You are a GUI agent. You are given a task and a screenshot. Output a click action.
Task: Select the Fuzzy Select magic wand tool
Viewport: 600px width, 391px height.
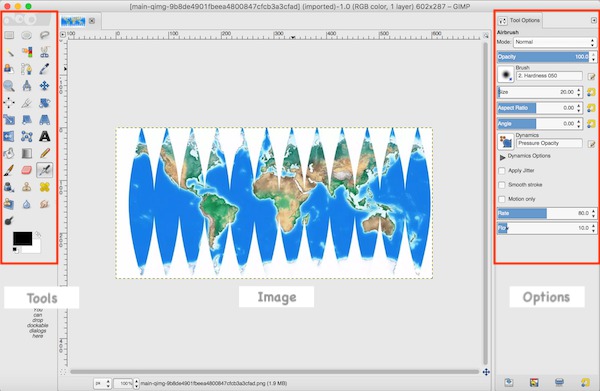[9, 52]
